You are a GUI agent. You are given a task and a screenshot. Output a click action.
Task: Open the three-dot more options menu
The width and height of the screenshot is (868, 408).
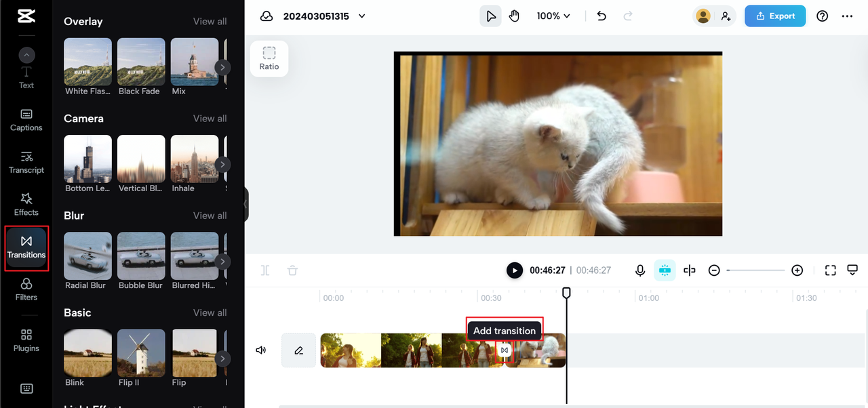847,16
